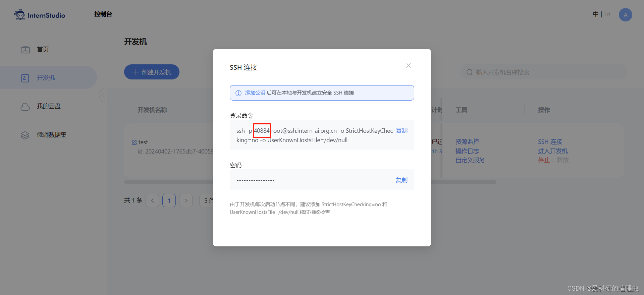Open the 5 条 page size dropdown
This screenshot has width=644, height=295.
click(x=206, y=200)
